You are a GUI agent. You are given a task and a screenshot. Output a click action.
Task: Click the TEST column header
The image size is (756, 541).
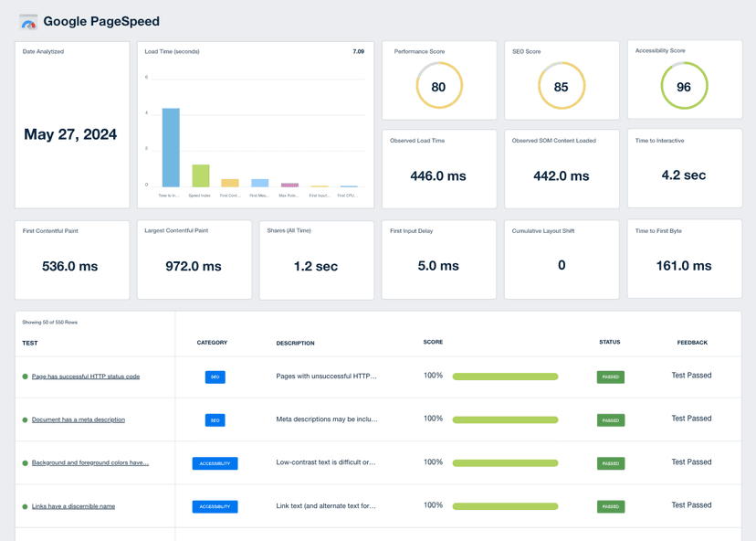31,343
